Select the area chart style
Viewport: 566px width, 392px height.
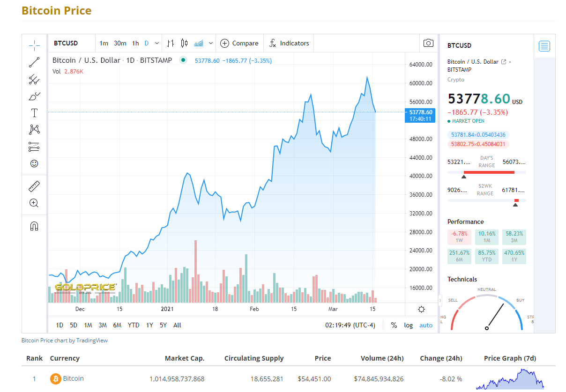pos(199,43)
